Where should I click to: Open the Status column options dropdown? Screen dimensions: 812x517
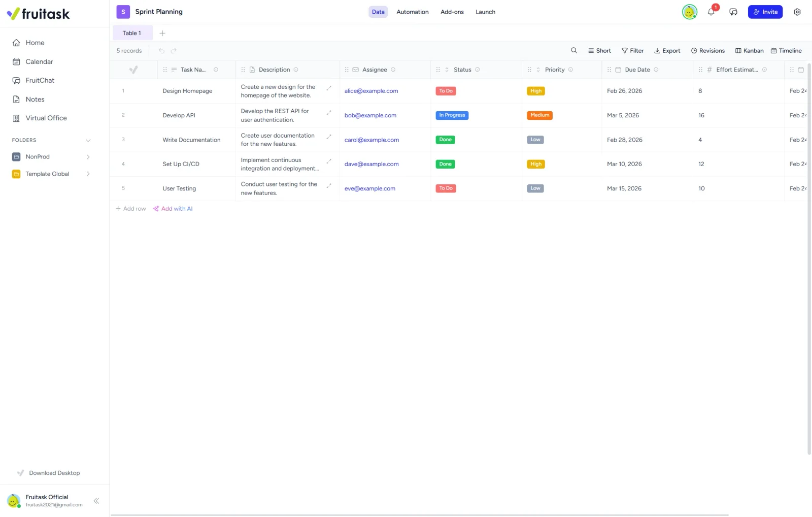tap(478, 70)
